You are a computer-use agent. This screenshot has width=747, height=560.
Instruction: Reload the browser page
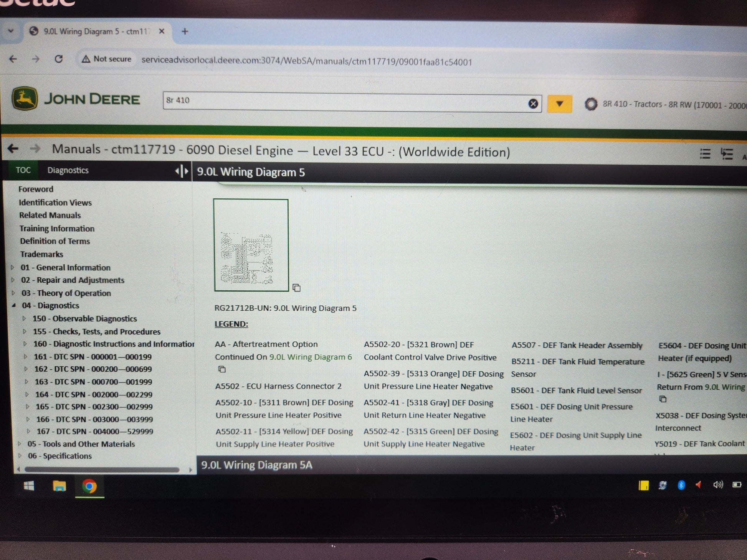[59, 59]
